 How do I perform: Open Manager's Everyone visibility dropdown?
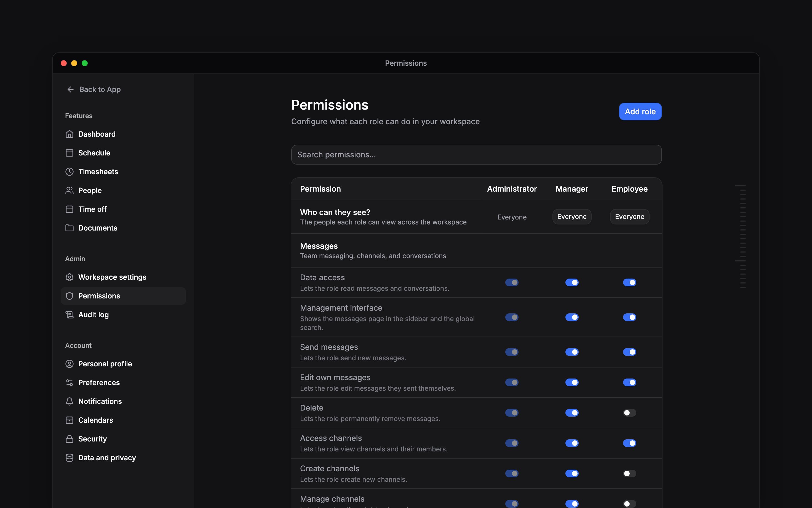[572, 217]
